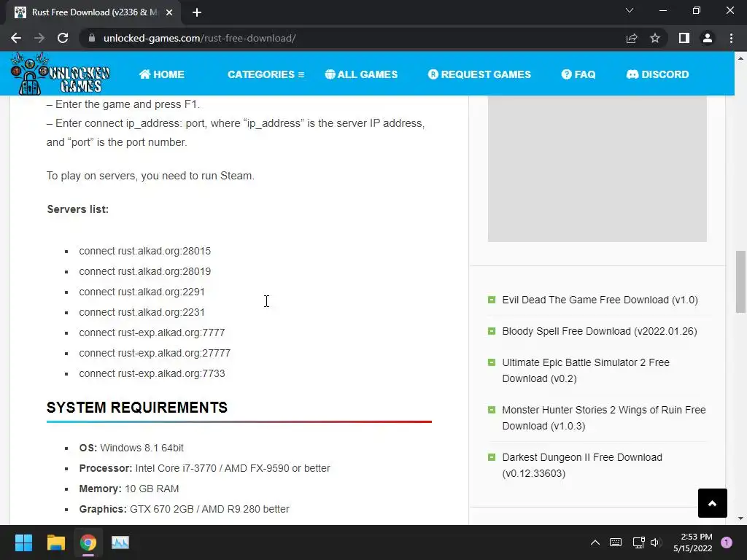Open a new browser tab
Image resolution: width=747 pixels, height=560 pixels.
point(197,12)
